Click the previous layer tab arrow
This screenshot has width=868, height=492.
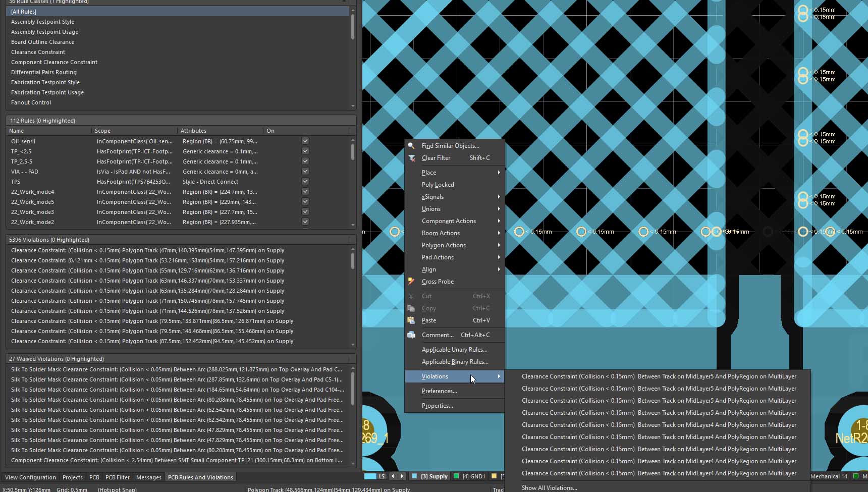[393, 476]
